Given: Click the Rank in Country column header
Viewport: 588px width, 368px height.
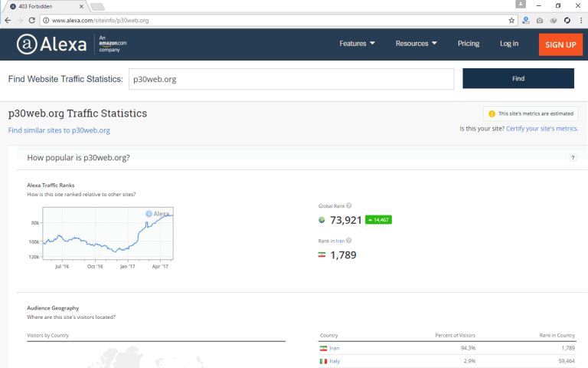Looking at the screenshot, I should pyautogui.click(x=557, y=335).
